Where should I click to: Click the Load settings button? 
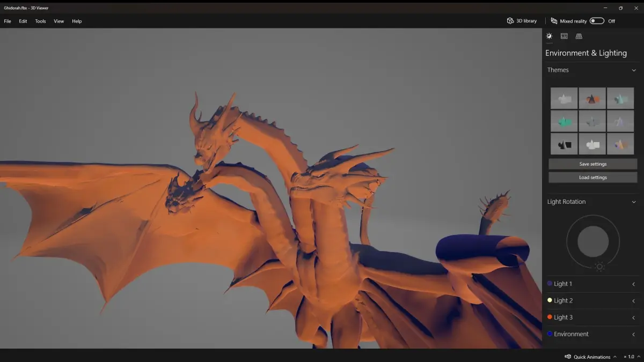pos(593,178)
